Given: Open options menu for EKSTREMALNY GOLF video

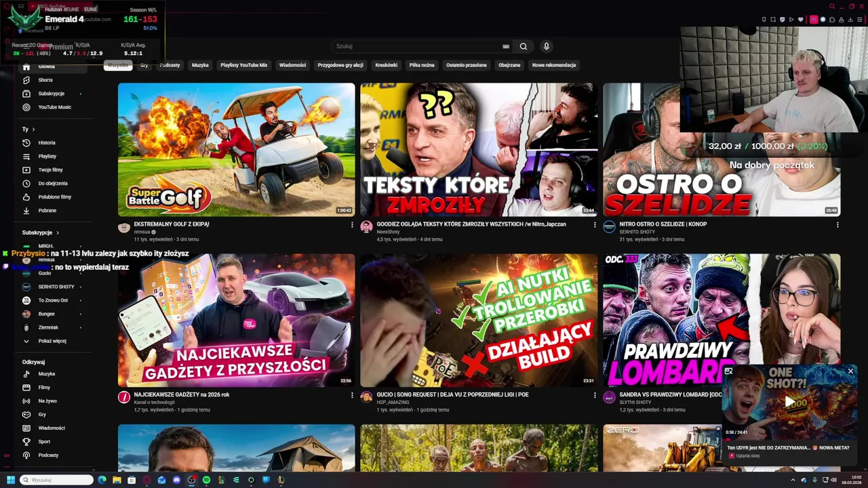Looking at the screenshot, I should (352, 224).
